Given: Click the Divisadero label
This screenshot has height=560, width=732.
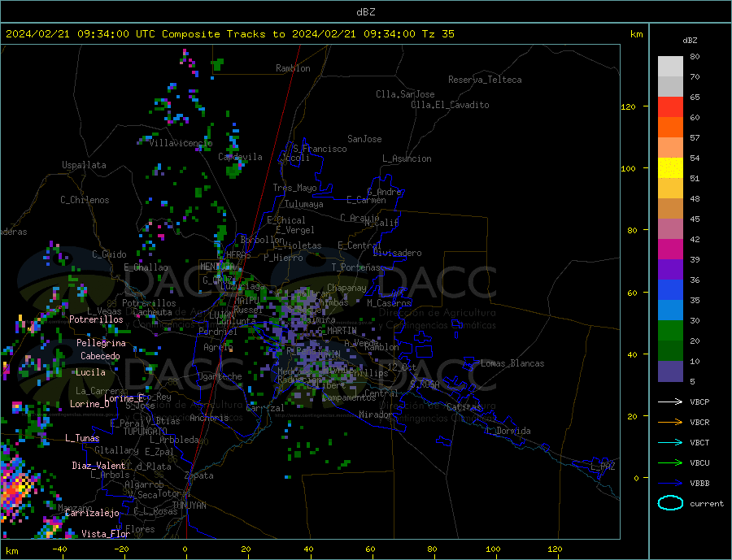Looking at the screenshot, I should [397, 253].
